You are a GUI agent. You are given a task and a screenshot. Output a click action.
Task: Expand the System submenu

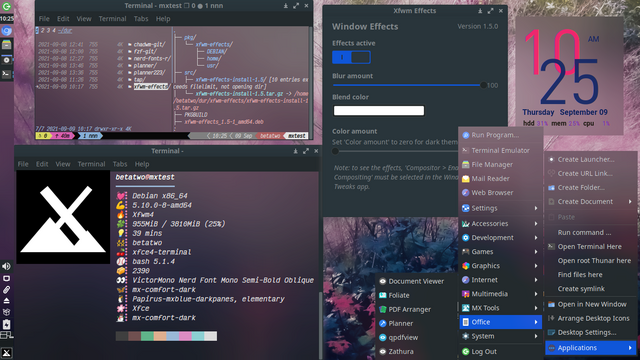500,336
